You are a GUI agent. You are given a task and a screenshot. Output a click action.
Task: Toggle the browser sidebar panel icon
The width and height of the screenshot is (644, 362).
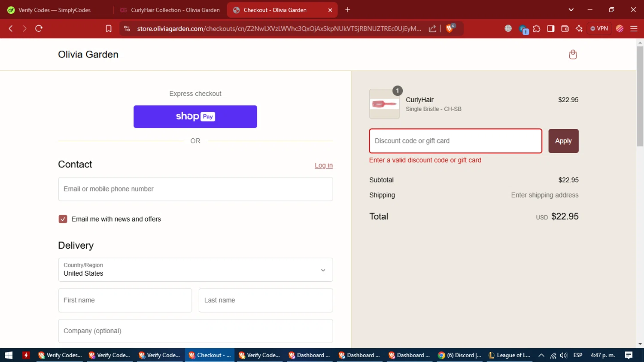pyautogui.click(x=551, y=28)
